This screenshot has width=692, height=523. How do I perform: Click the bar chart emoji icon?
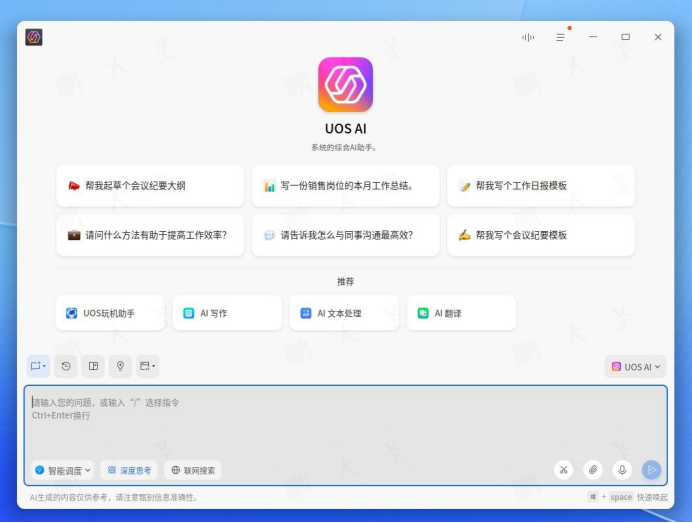coord(269,186)
